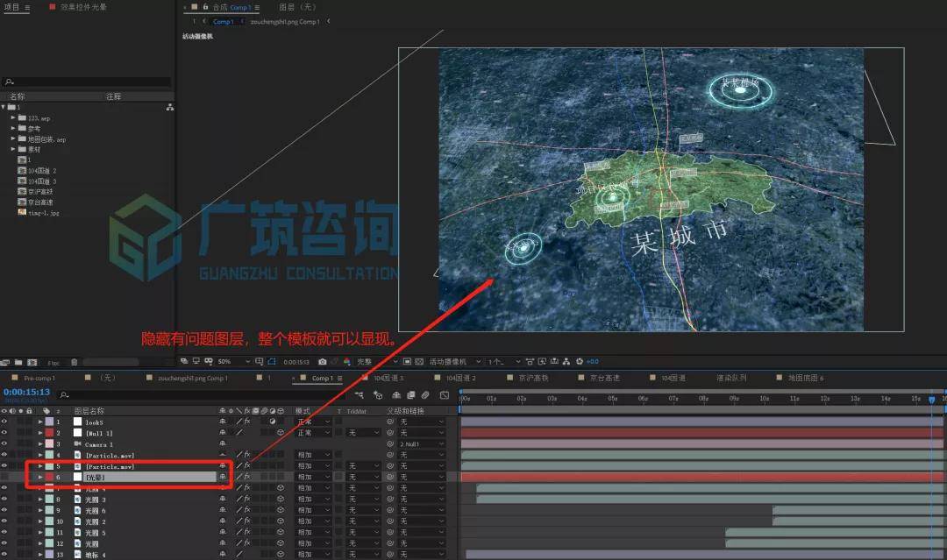Expand the lookS layer properties triangle
This screenshot has width=947, height=560.
[40, 422]
